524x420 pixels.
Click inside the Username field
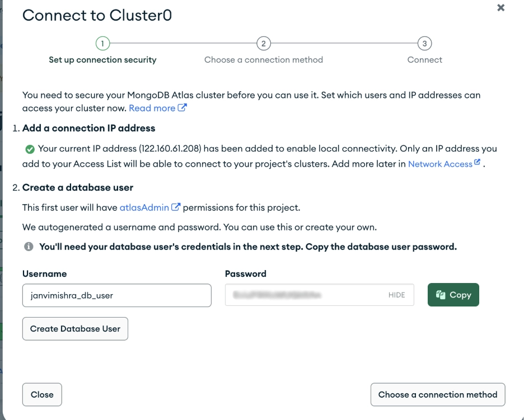tap(116, 295)
